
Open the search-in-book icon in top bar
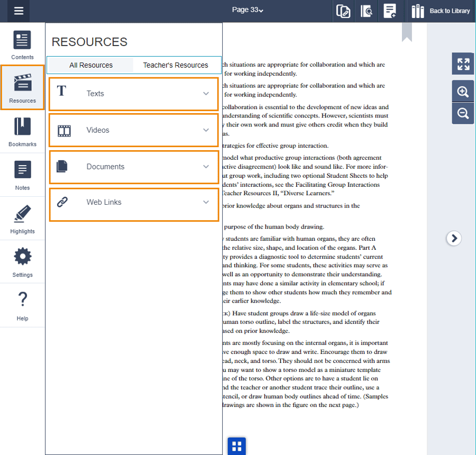pos(367,11)
